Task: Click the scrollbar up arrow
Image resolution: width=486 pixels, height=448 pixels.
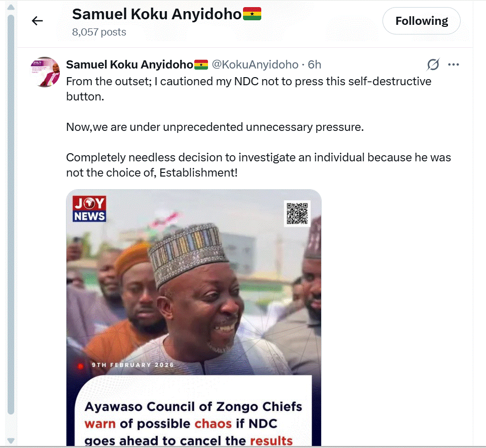Action: [x=10, y=6]
